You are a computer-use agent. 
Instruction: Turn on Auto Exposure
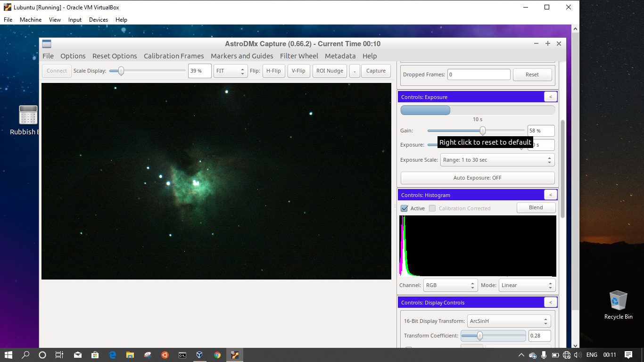pyautogui.click(x=478, y=178)
